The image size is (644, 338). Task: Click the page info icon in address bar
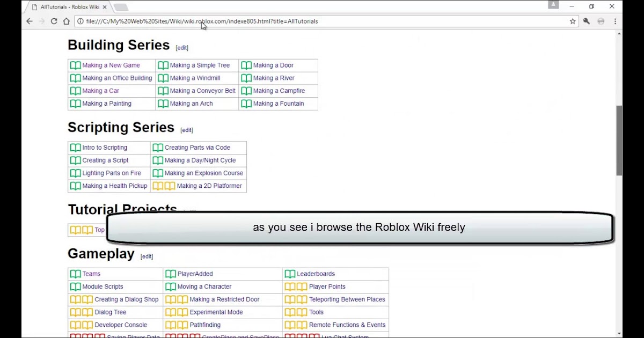(80, 21)
